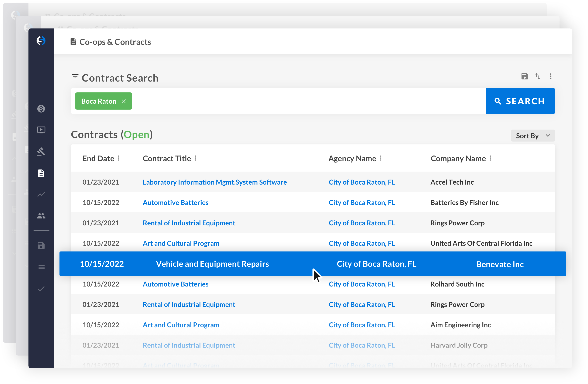The height and width of the screenshot is (384, 588).
Task: Click the checkmark sidebar icon
Action: tap(41, 288)
